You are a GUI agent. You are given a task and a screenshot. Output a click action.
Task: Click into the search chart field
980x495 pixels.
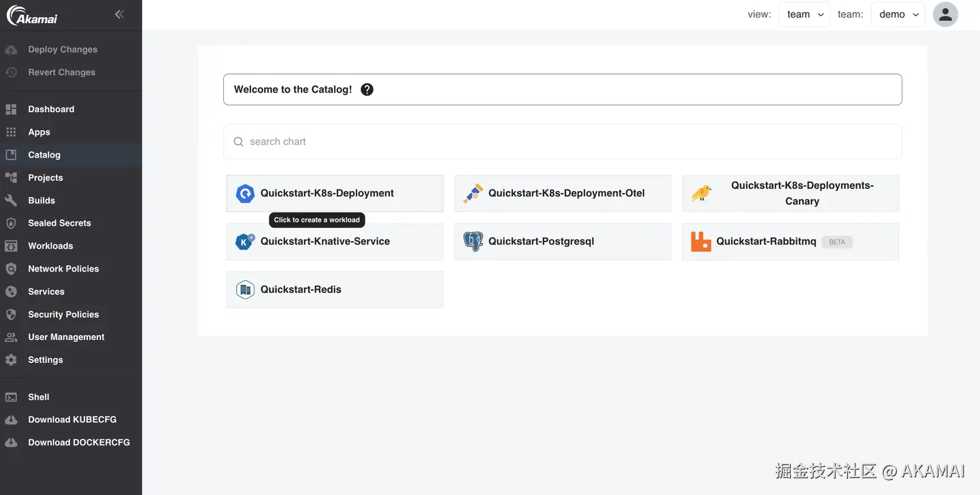(563, 141)
